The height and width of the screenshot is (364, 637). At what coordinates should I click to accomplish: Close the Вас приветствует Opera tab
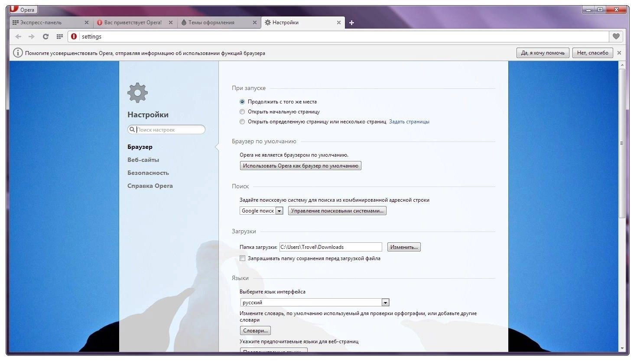point(171,23)
